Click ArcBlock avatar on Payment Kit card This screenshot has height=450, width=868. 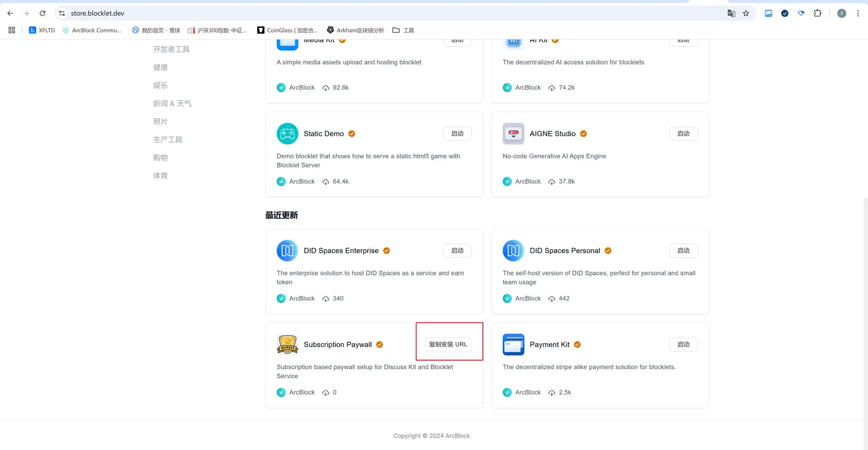tap(507, 393)
